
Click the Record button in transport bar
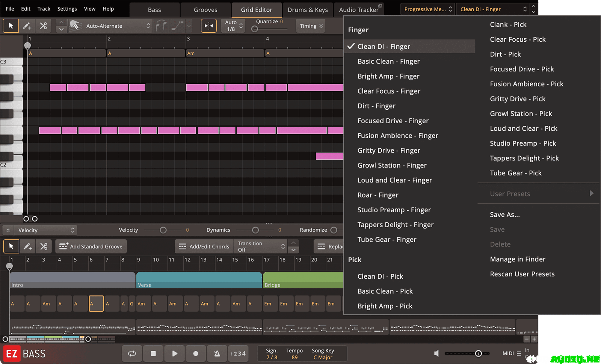[x=196, y=353]
